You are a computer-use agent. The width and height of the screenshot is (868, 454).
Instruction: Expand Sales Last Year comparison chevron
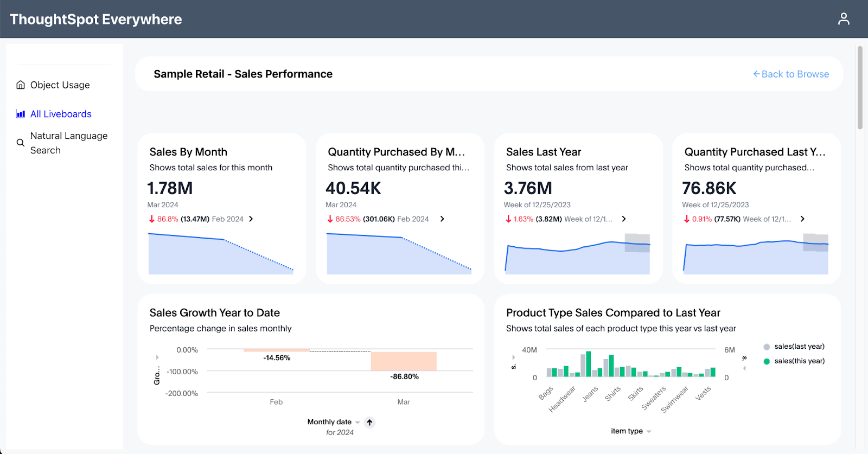[x=624, y=219]
